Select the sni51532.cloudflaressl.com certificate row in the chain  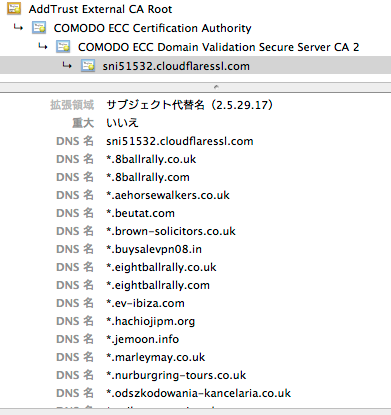[195, 66]
